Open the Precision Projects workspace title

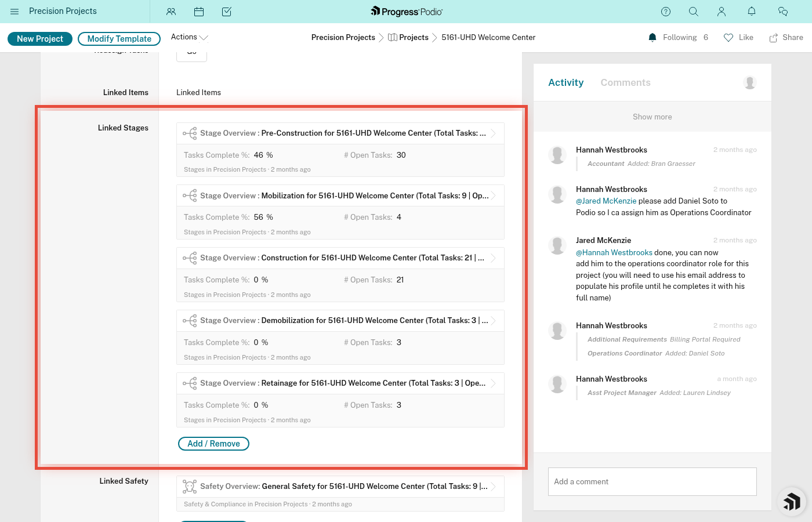click(x=63, y=12)
